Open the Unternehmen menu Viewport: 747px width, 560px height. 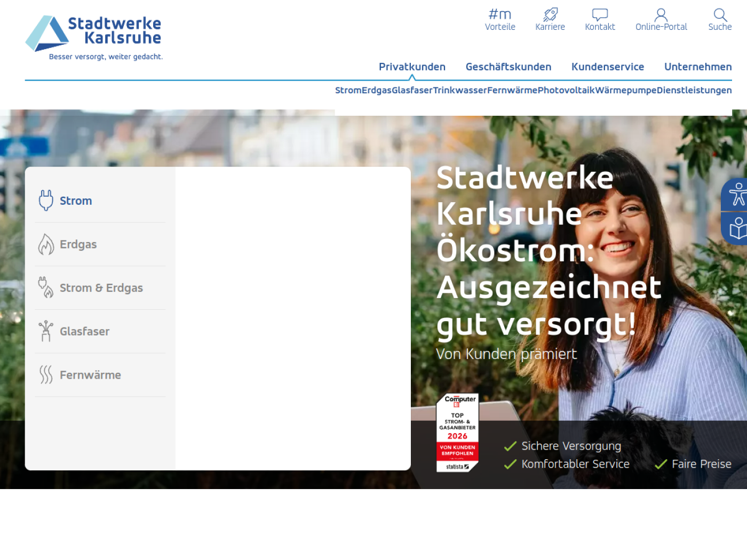[698, 67]
